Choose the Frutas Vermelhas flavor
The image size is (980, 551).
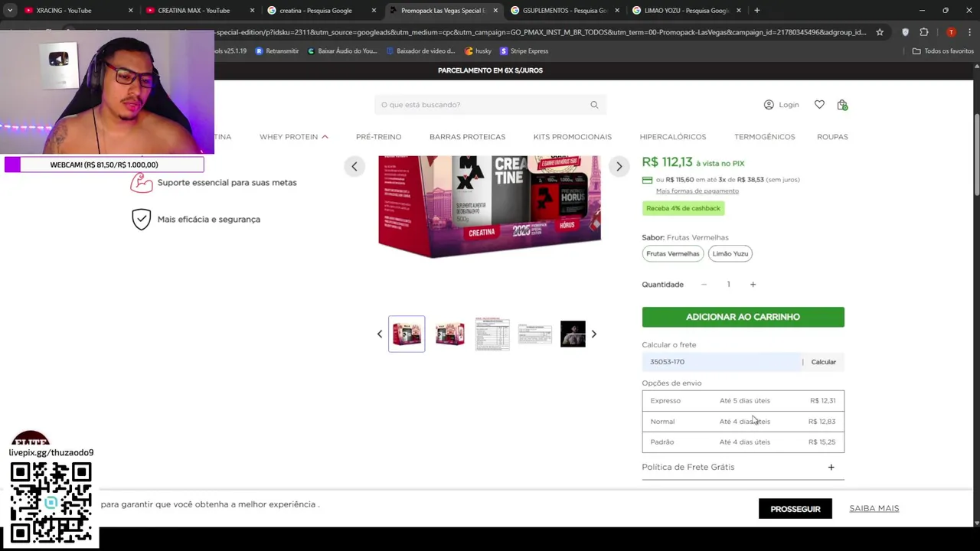pos(673,253)
